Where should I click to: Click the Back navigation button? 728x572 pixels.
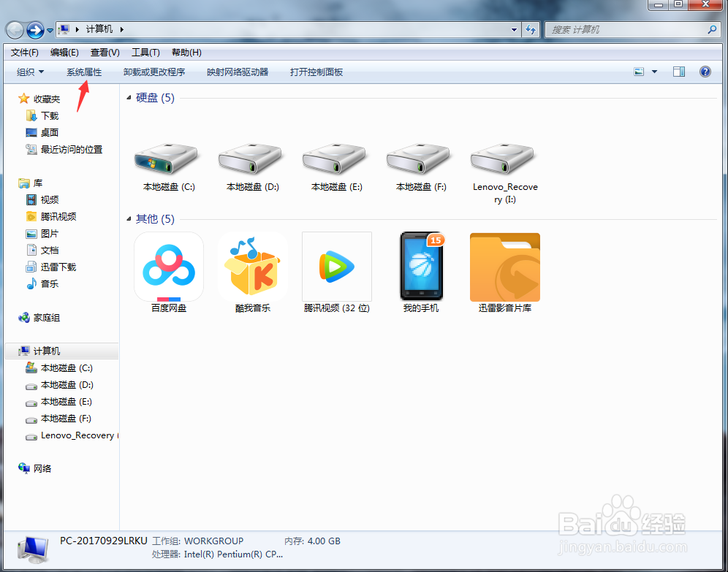[15, 30]
